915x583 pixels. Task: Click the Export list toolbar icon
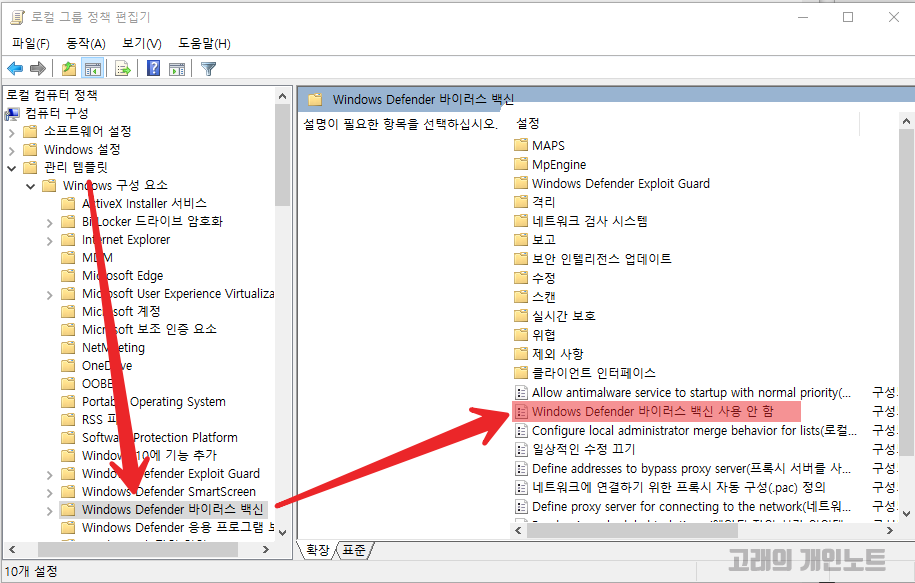[x=123, y=69]
